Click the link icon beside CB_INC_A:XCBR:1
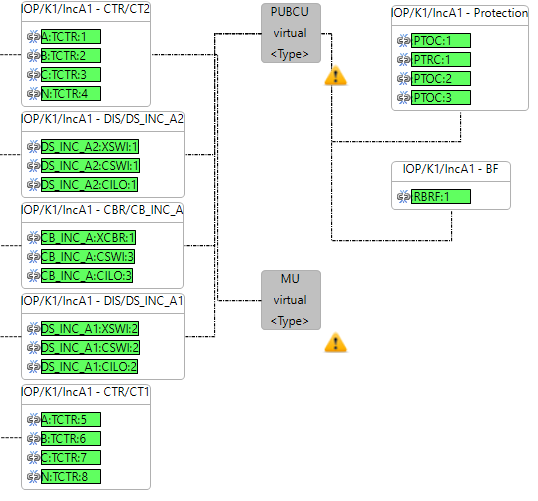Screen dimensions: 538x501 click(x=34, y=237)
